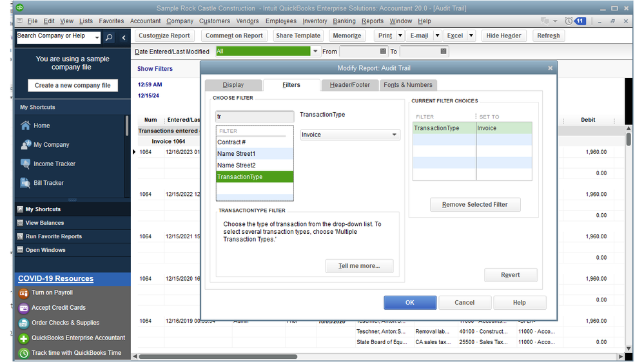Click the reminders clock icon with badge 11
644x362 pixels.
click(575, 21)
